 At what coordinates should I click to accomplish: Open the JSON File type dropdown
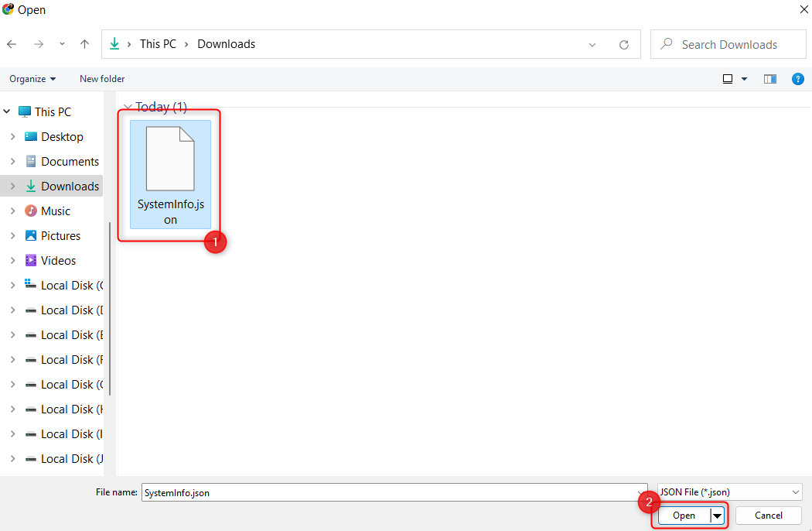pyautogui.click(x=729, y=492)
